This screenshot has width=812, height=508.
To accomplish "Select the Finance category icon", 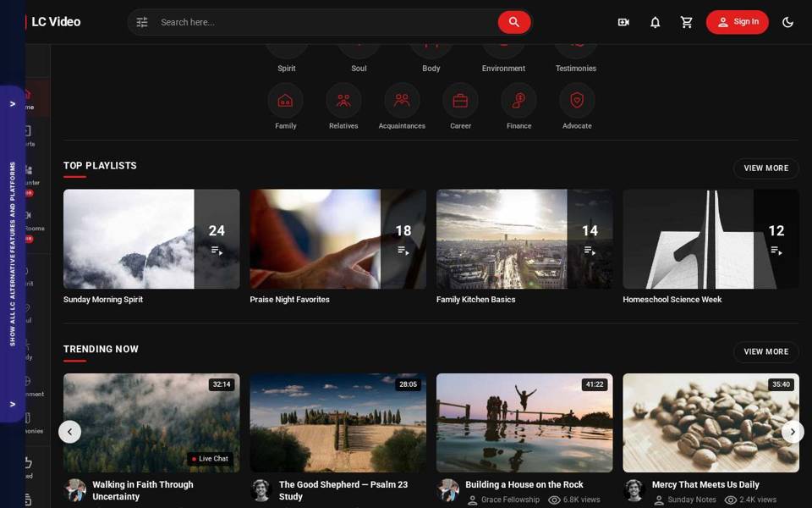I will click(x=518, y=101).
